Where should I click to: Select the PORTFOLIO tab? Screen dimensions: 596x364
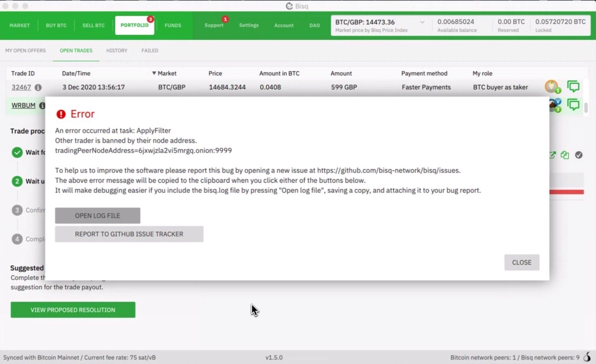click(x=134, y=25)
